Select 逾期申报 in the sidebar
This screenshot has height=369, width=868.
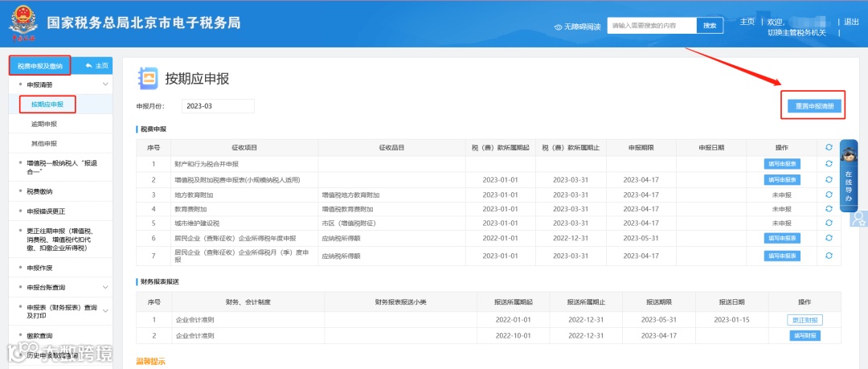point(44,124)
